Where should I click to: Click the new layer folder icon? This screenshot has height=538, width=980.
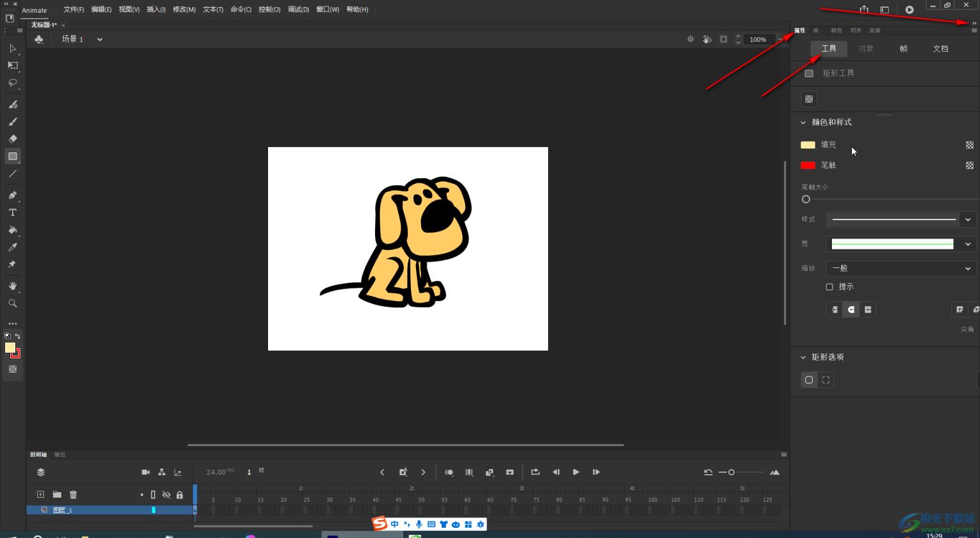pos(57,495)
